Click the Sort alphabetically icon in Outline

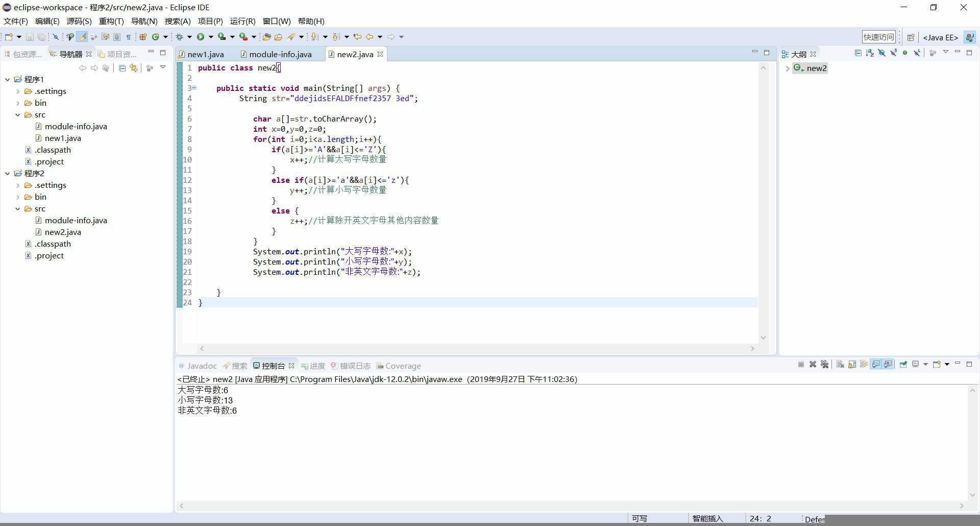[x=870, y=53]
